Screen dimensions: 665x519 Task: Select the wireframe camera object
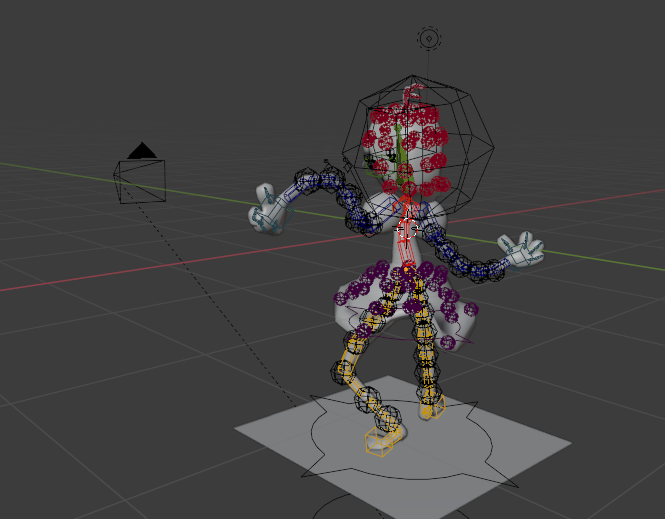click(140, 174)
